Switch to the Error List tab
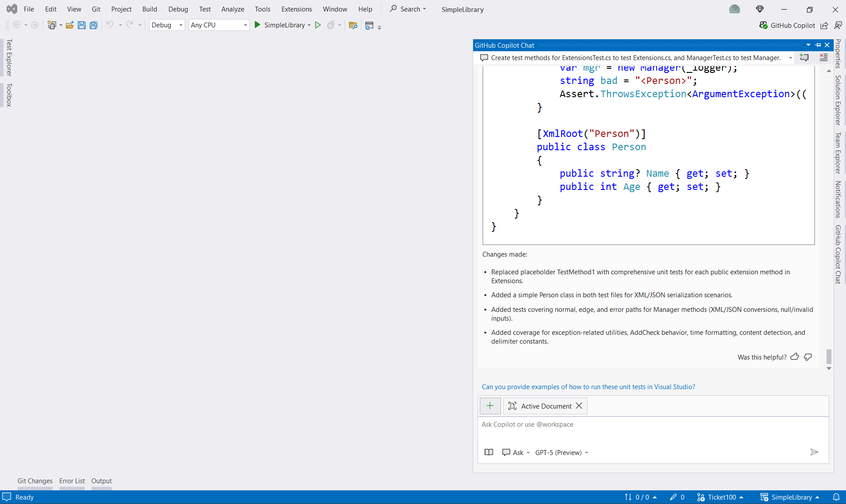The image size is (846, 504). coord(72,481)
